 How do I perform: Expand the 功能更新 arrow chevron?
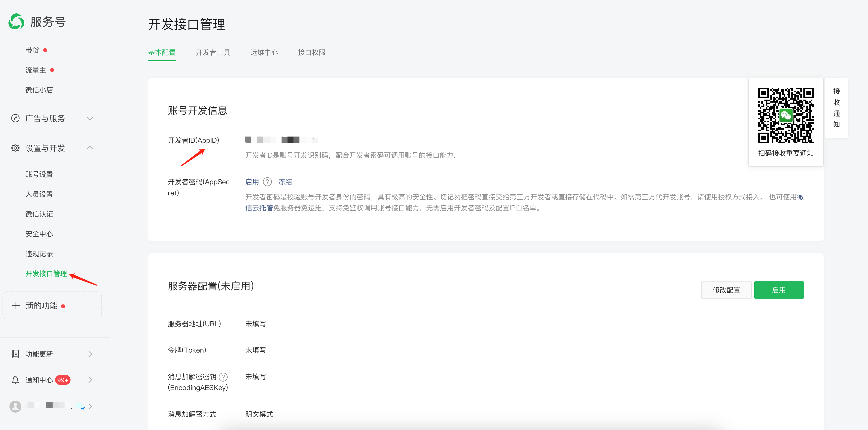(x=90, y=354)
